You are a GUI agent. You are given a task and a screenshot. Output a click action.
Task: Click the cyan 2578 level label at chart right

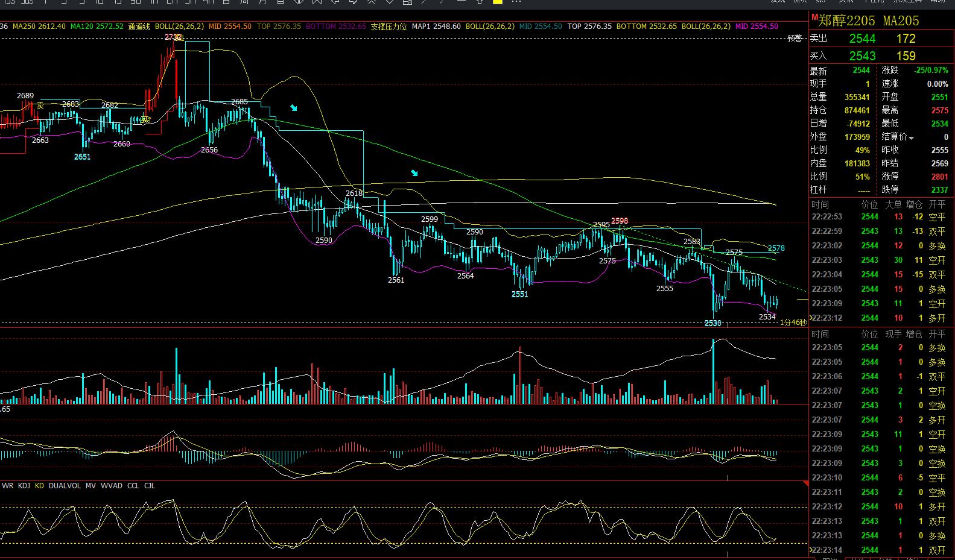click(x=776, y=248)
